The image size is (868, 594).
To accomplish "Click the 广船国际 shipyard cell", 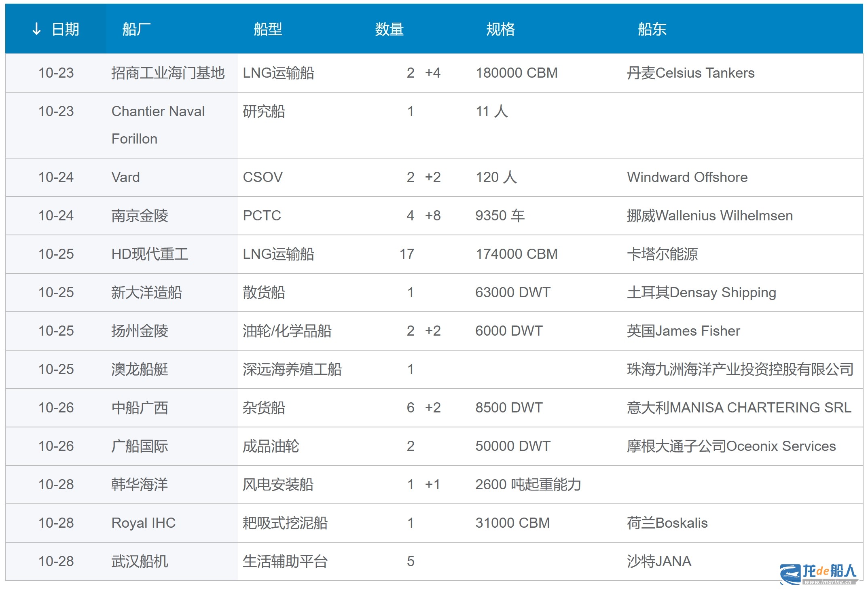I will (x=140, y=446).
